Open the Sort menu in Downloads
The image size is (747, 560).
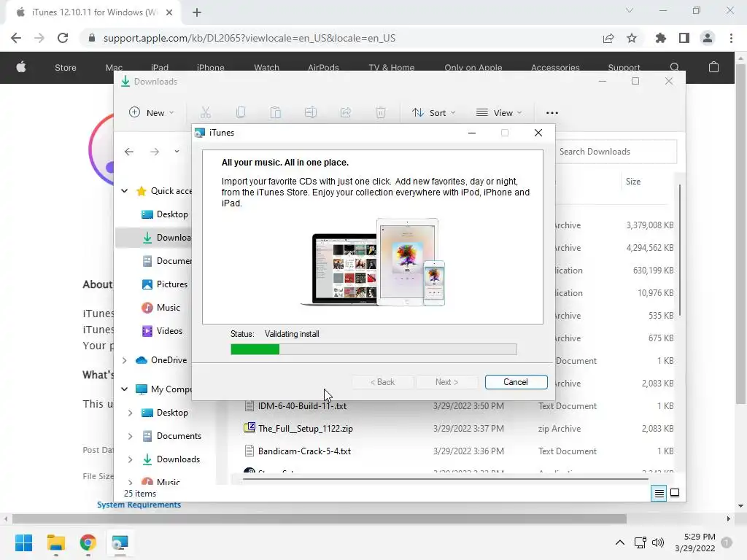pos(433,113)
